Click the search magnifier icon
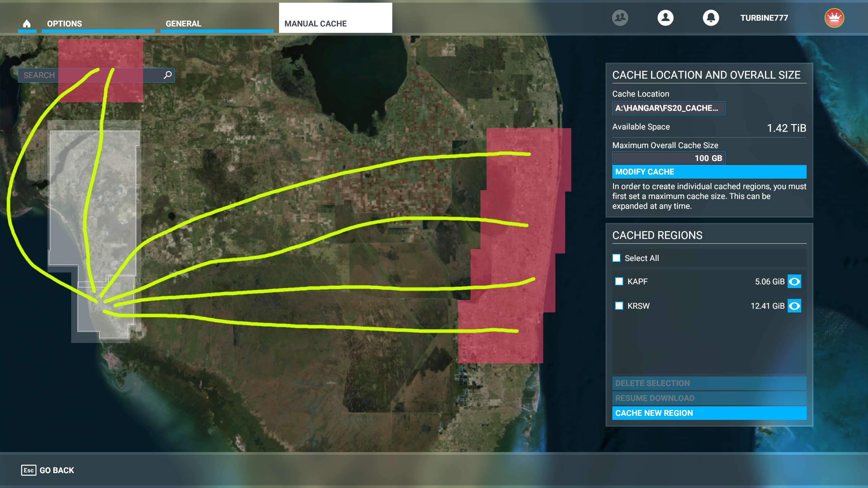Image resolution: width=868 pixels, height=488 pixels. (x=167, y=75)
